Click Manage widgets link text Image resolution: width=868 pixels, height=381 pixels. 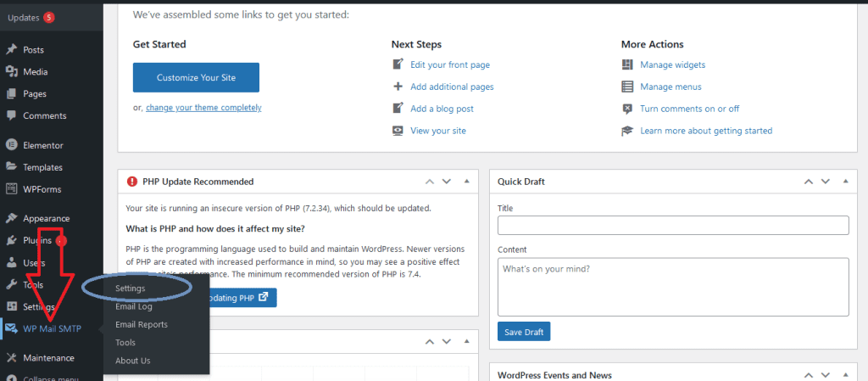coord(673,64)
